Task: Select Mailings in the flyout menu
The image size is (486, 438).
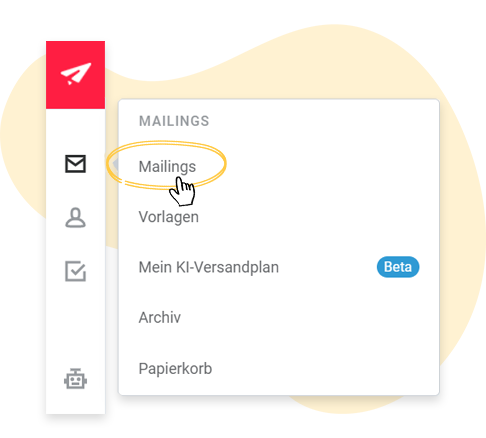Action: pyautogui.click(x=167, y=166)
